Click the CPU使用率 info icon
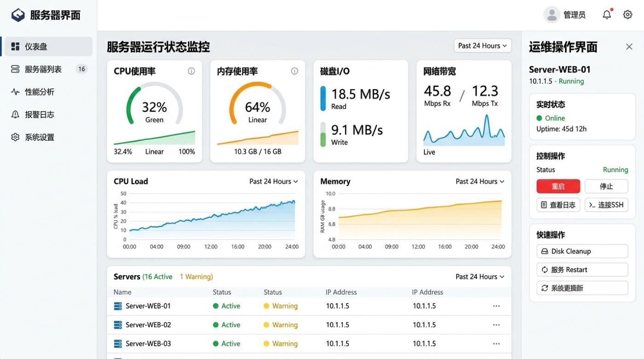The width and height of the screenshot is (644, 359). pyautogui.click(x=191, y=71)
